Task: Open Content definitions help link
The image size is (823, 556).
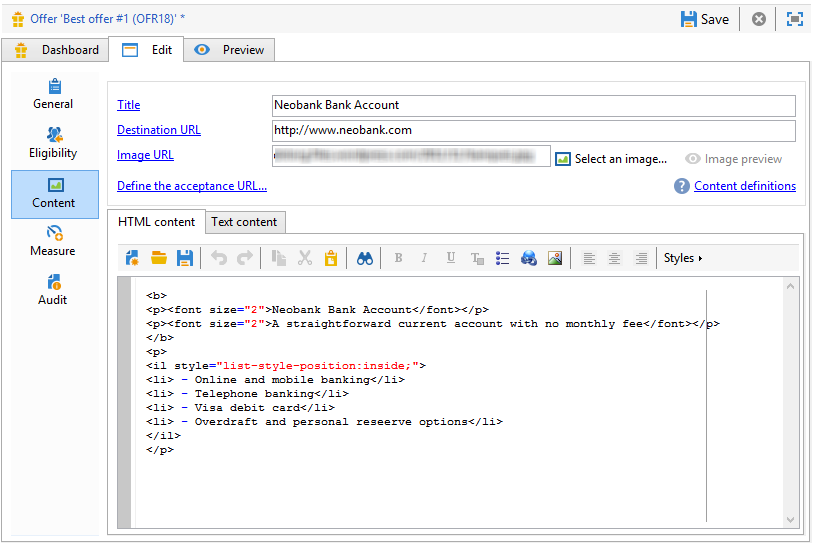Action: (x=745, y=186)
